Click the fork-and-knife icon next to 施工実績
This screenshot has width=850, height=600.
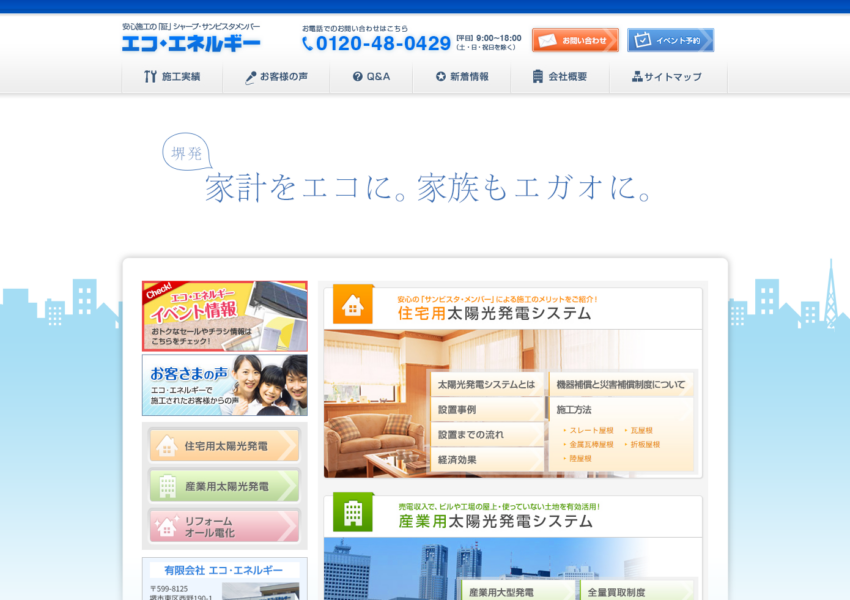point(150,77)
